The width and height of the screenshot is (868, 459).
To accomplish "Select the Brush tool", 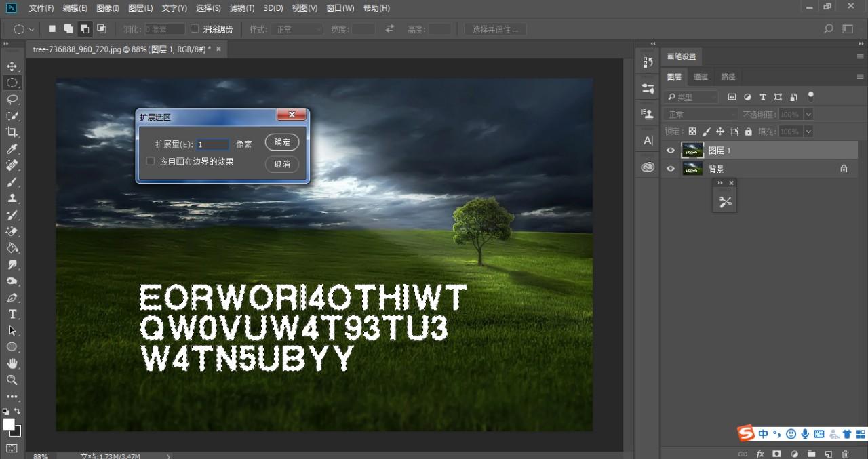I will [12, 182].
